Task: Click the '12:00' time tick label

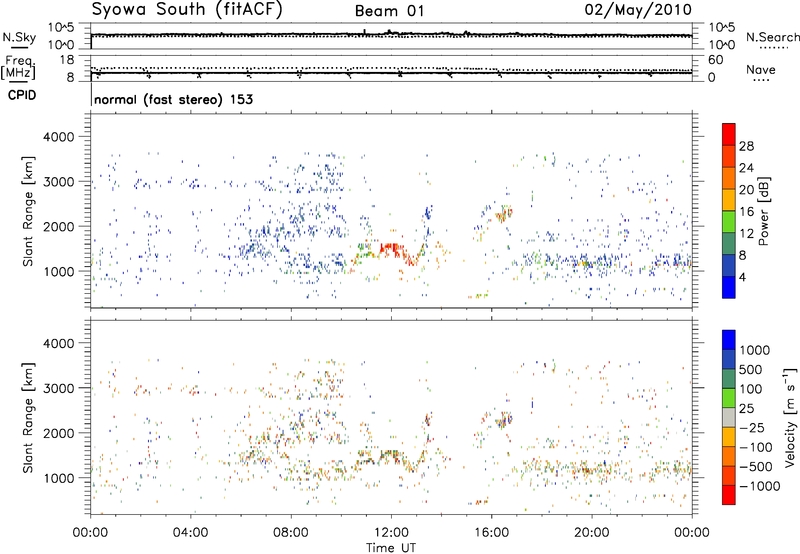Action: tap(391, 533)
